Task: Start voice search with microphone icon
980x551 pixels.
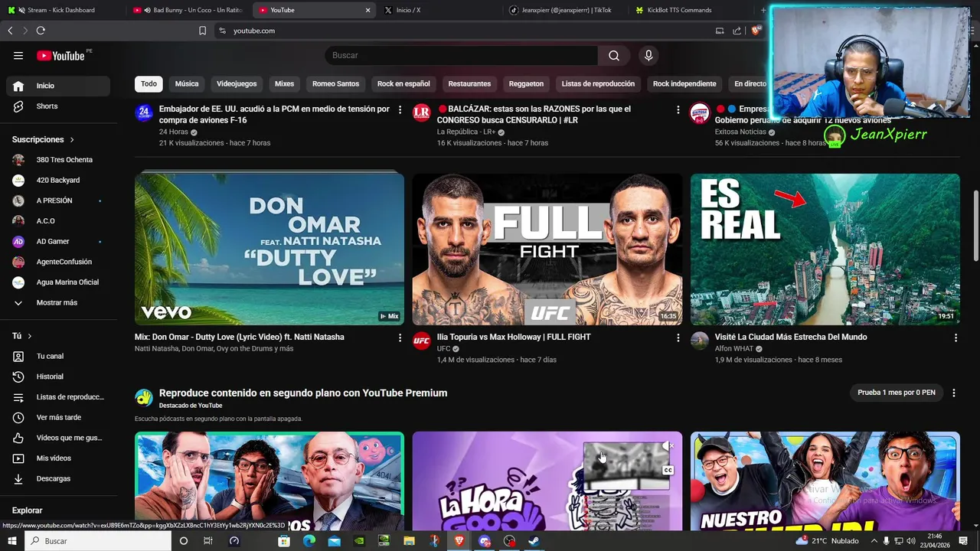Action: 648,55
